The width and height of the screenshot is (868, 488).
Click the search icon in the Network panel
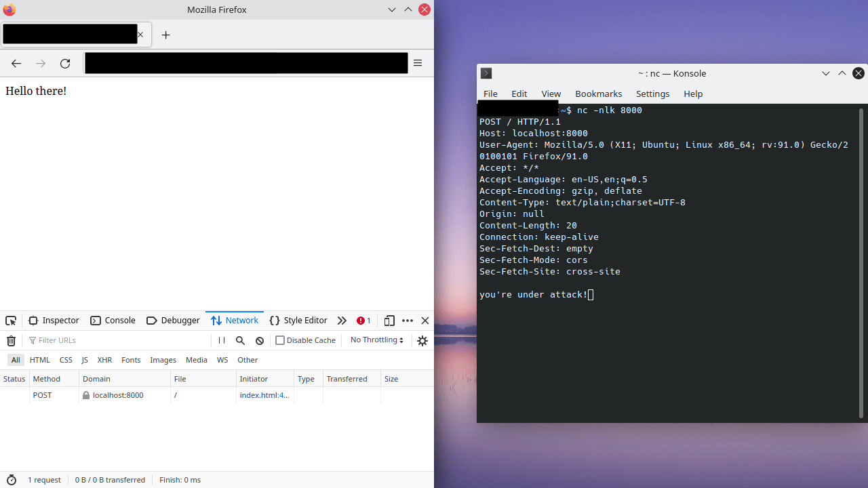pyautogui.click(x=240, y=340)
